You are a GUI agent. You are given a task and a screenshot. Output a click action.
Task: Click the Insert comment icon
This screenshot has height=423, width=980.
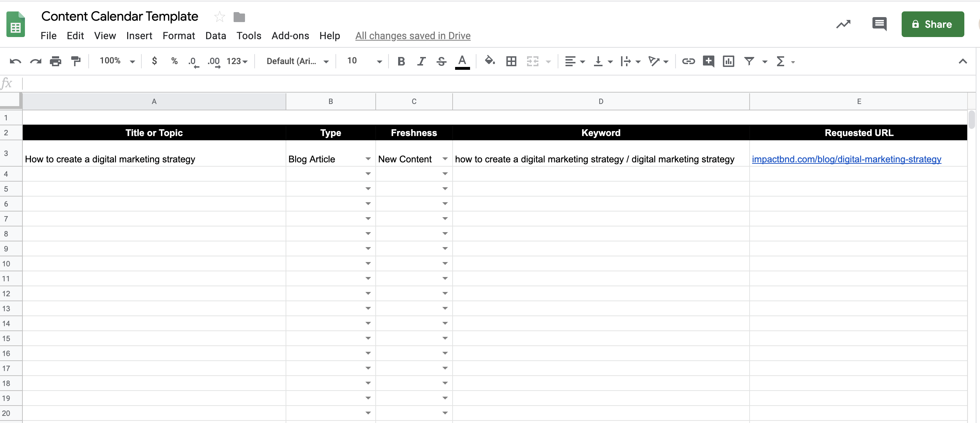708,61
